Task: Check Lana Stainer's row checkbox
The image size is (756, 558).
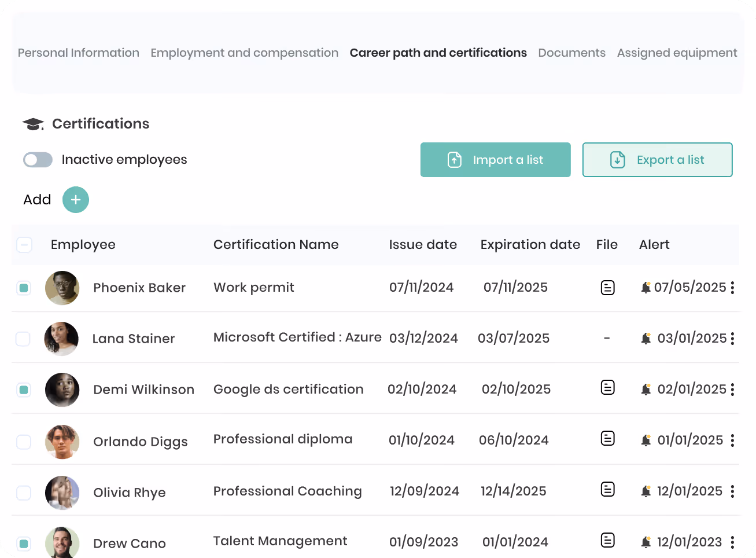Action: (x=23, y=339)
